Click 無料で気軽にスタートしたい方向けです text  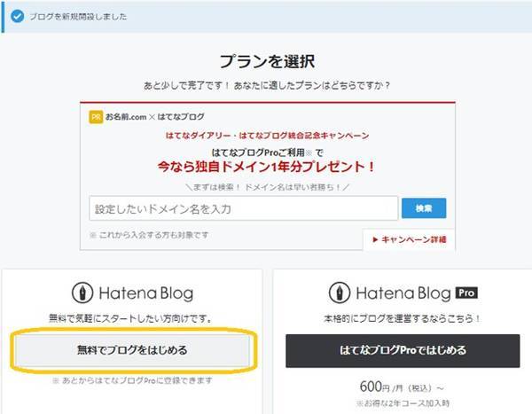coord(130,318)
